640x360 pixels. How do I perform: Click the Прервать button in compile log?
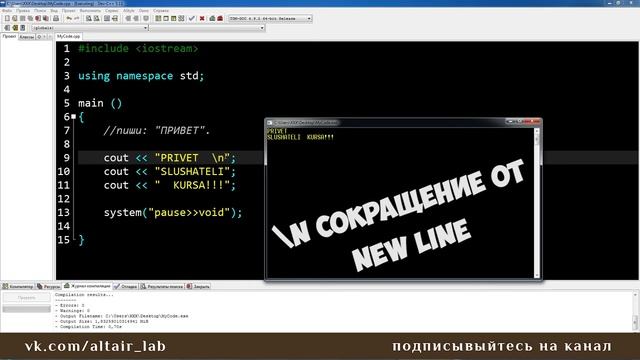coord(27,298)
